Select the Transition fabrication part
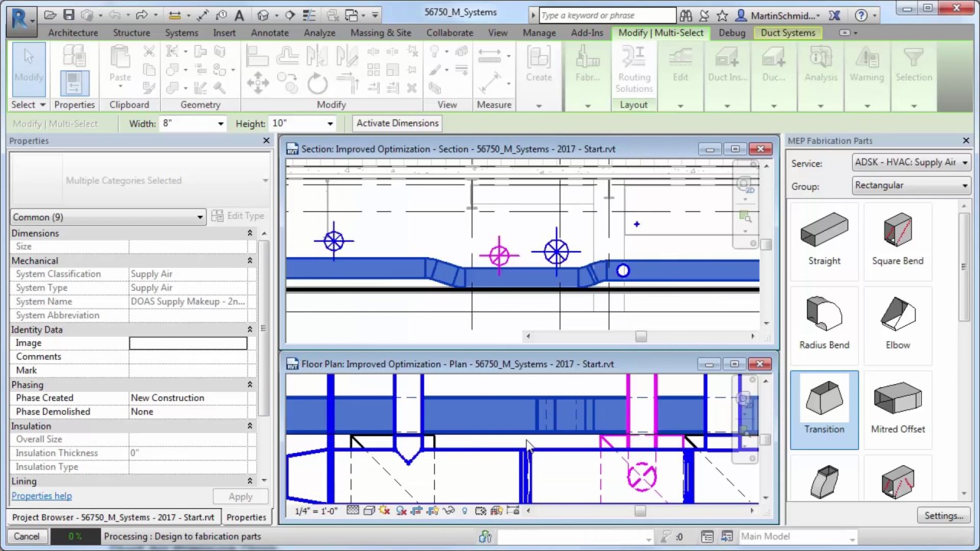Image resolution: width=980 pixels, height=551 pixels. (825, 409)
